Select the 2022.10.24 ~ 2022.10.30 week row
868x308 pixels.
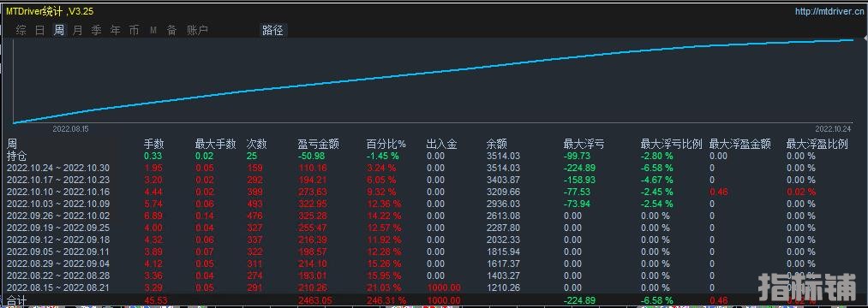pos(434,168)
